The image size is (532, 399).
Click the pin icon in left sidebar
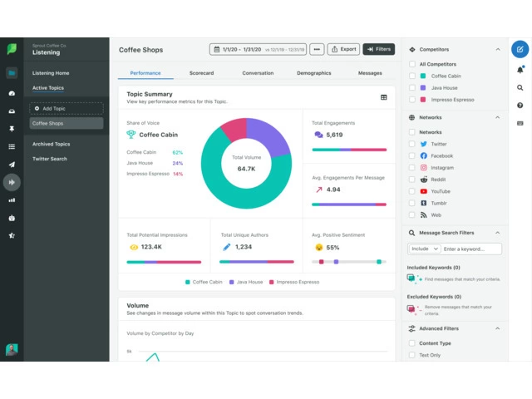click(12, 129)
